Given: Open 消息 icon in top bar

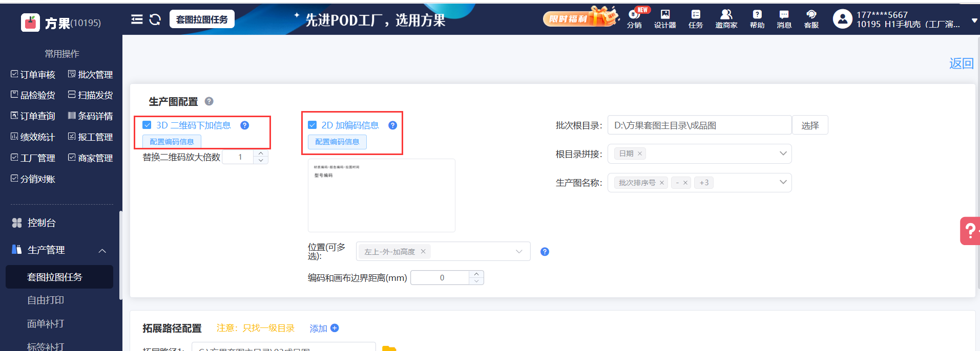Looking at the screenshot, I should coord(784,18).
